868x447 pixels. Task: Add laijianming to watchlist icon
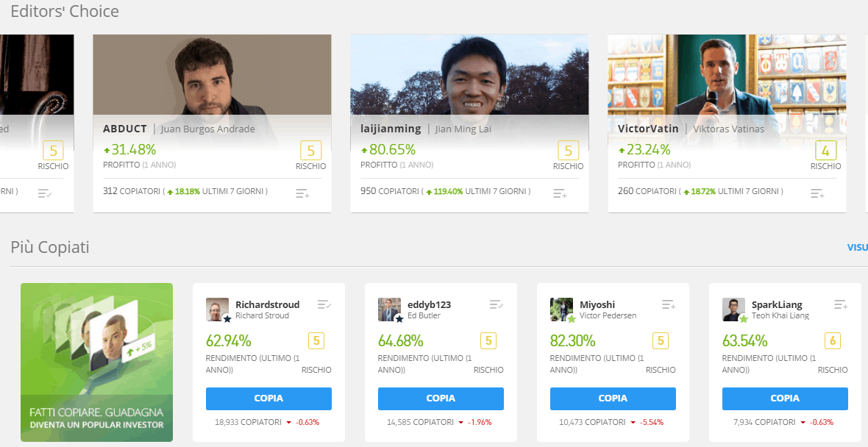[560, 193]
